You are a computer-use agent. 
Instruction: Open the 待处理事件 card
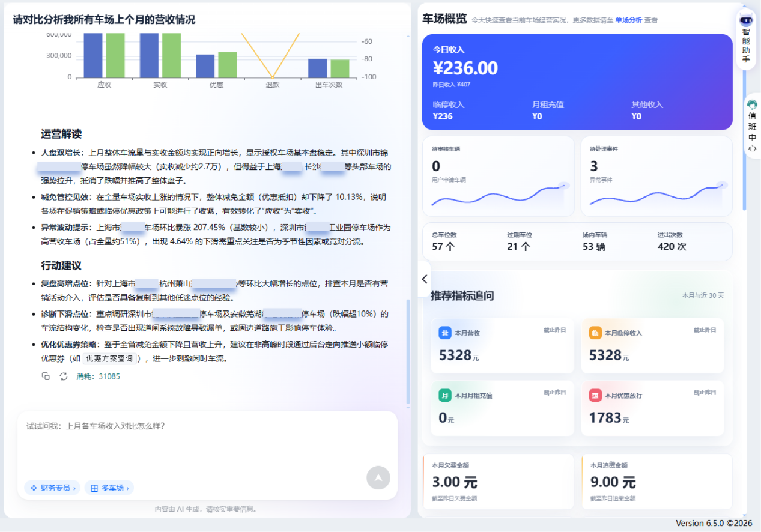click(x=656, y=176)
